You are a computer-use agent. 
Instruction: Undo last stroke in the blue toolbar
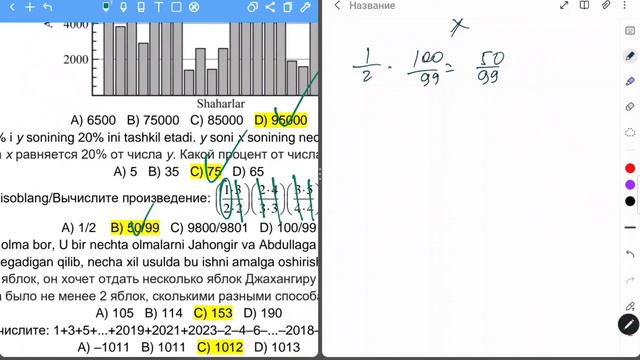(47, 7)
